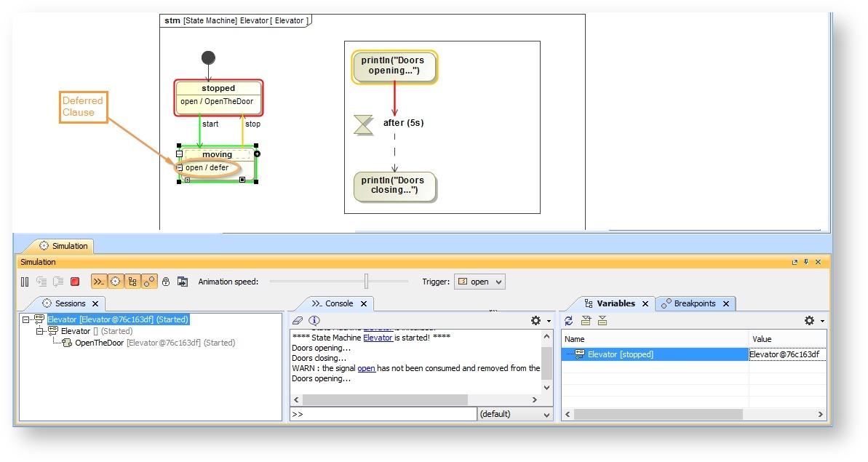The image size is (868, 462).
Task: Refresh the Variables panel
Action: 569,321
